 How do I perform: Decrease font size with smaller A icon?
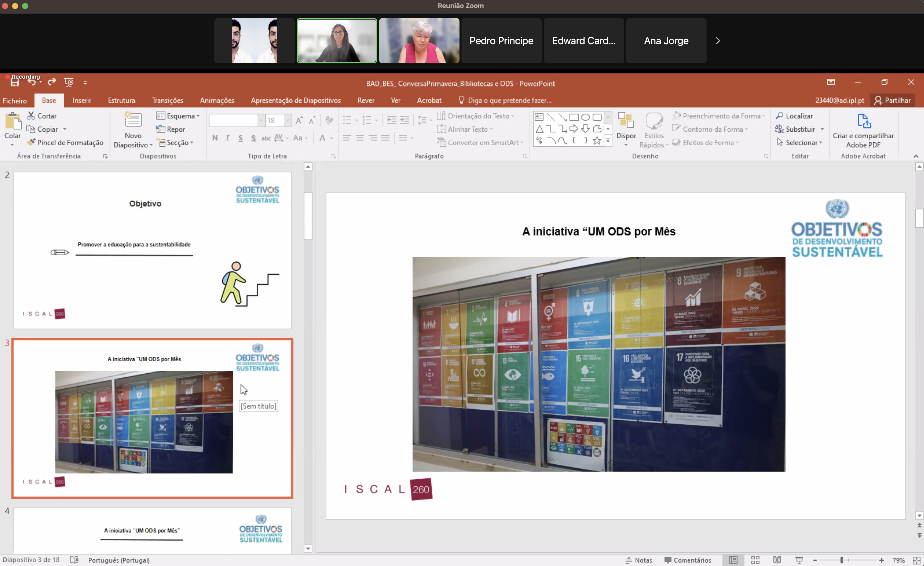click(312, 120)
